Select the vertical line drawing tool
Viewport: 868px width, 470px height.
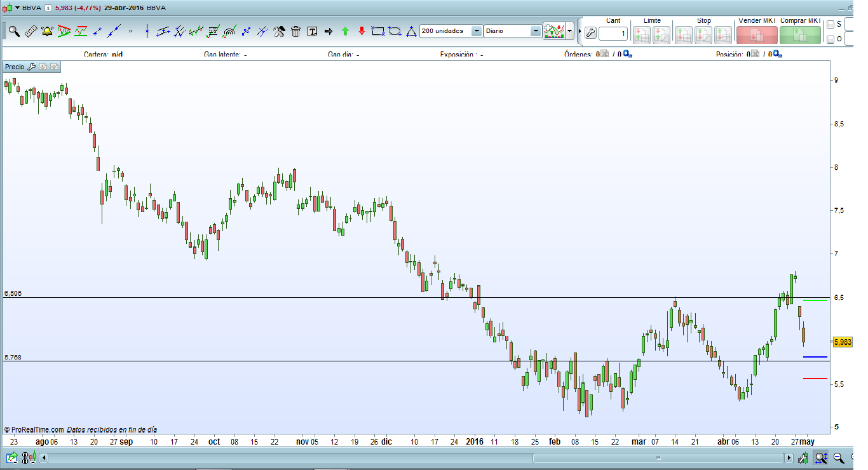click(147, 30)
